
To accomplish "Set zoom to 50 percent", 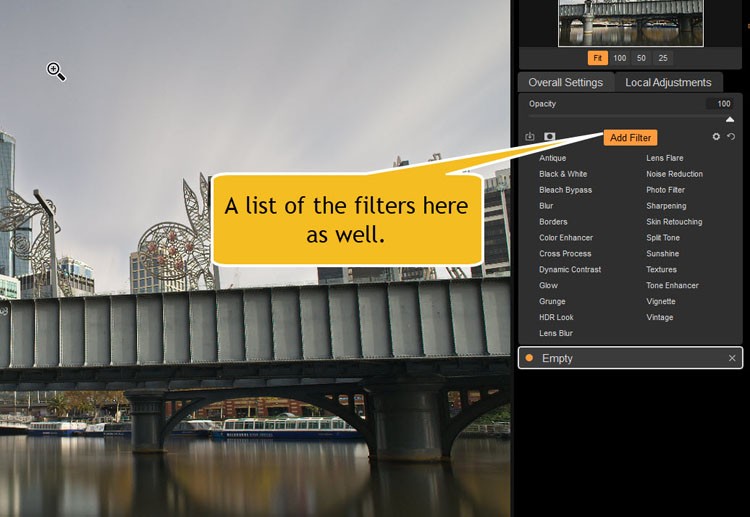I will pos(641,58).
